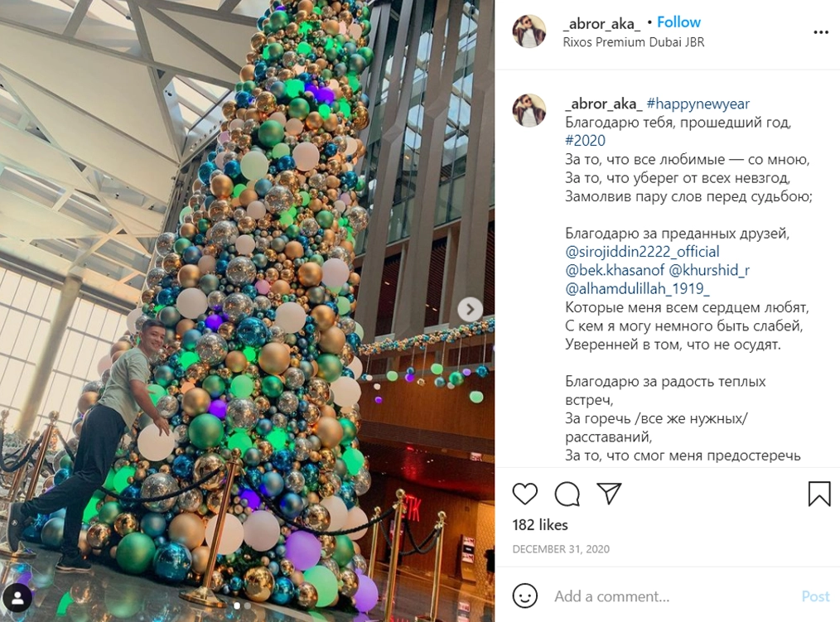This screenshot has width=840, height=622.
Task: Click the Add a comment field
Action: click(673, 596)
